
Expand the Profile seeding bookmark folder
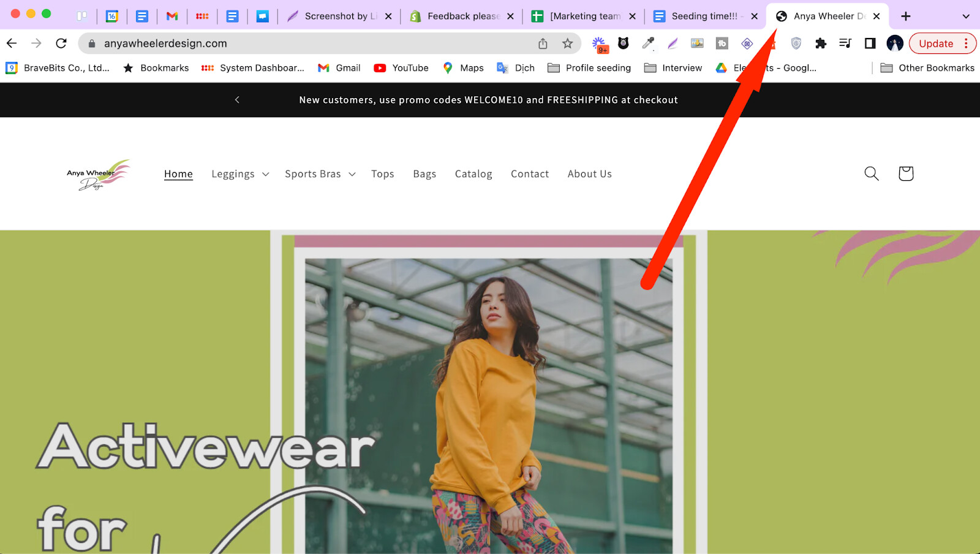[589, 68]
